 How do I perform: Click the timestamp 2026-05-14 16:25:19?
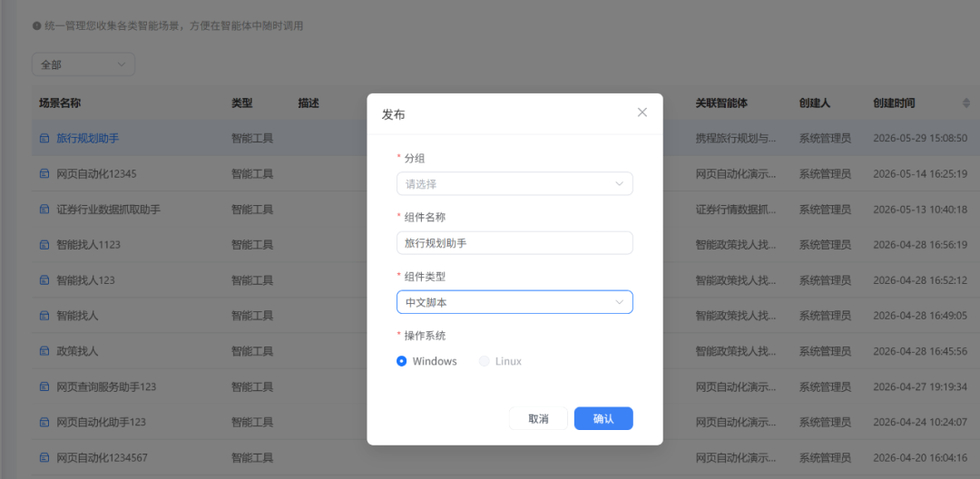pyautogui.click(x=920, y=173)
